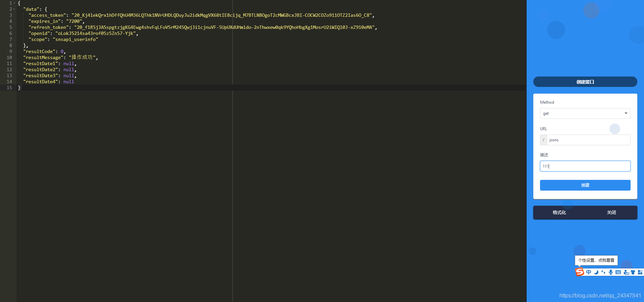Image resolution: width=644 pixels, height=302 pixels.
Task: Open the shirt skin icon in IME bar
Action: (x=633, y=272)
